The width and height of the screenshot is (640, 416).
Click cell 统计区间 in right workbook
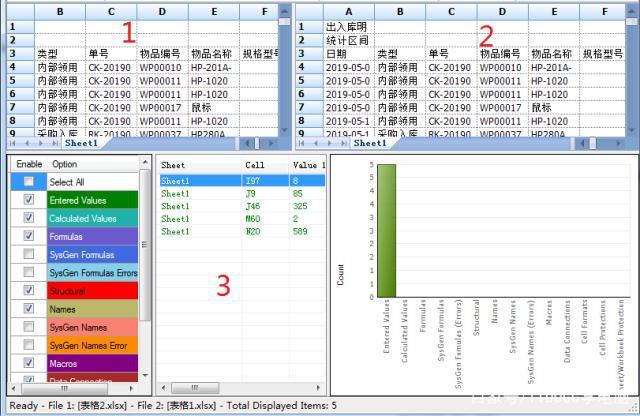[349, 40]
